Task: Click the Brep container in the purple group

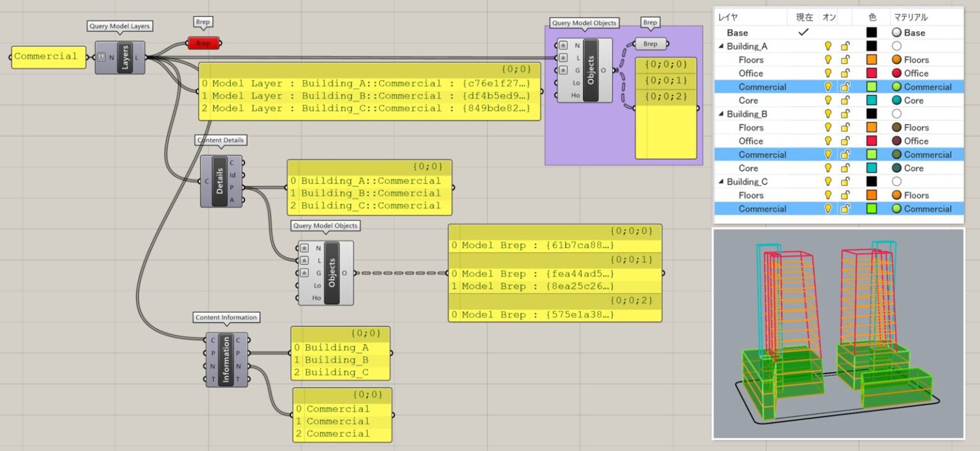Action: click(x=650, y=44)
